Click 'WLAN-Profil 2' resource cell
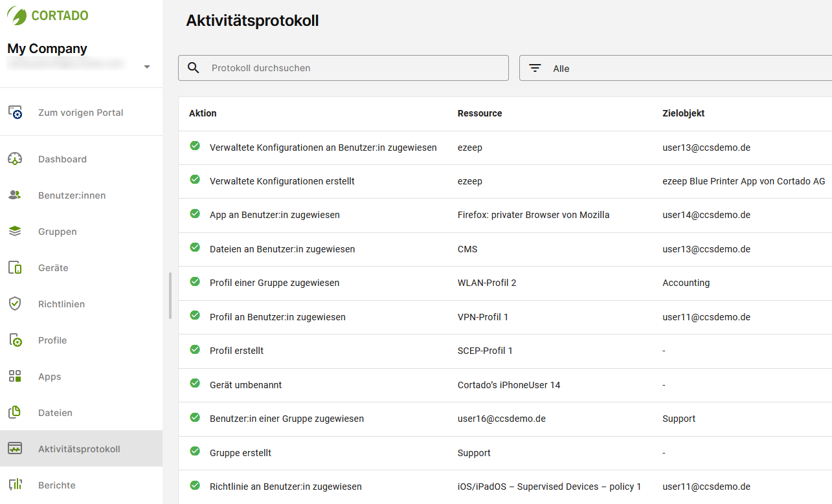The height and width of the screenshot is (504, 832). click(x=487, y=283)
